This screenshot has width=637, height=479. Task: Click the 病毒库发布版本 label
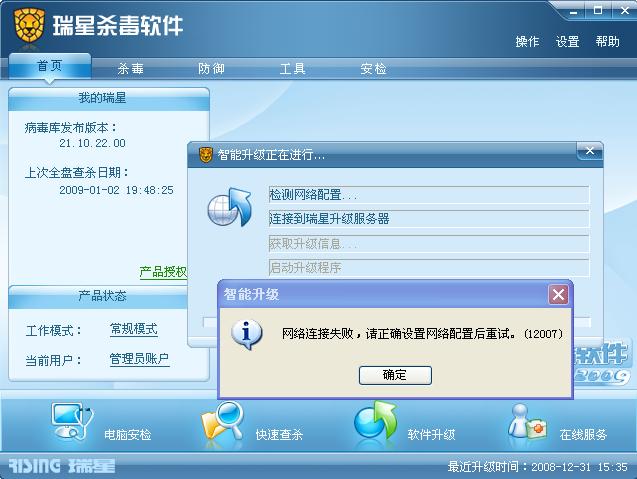[71, 128]
